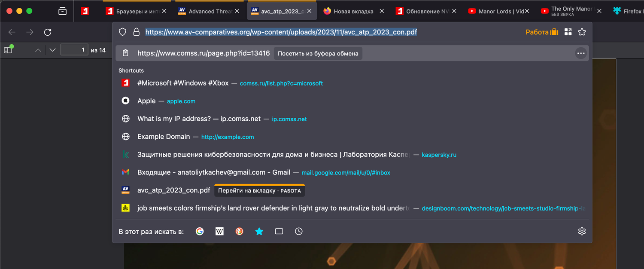
Task: Click Перейти на вкладку · РАБОТА button
Action: pyautogui.click(x=259, y=190)
